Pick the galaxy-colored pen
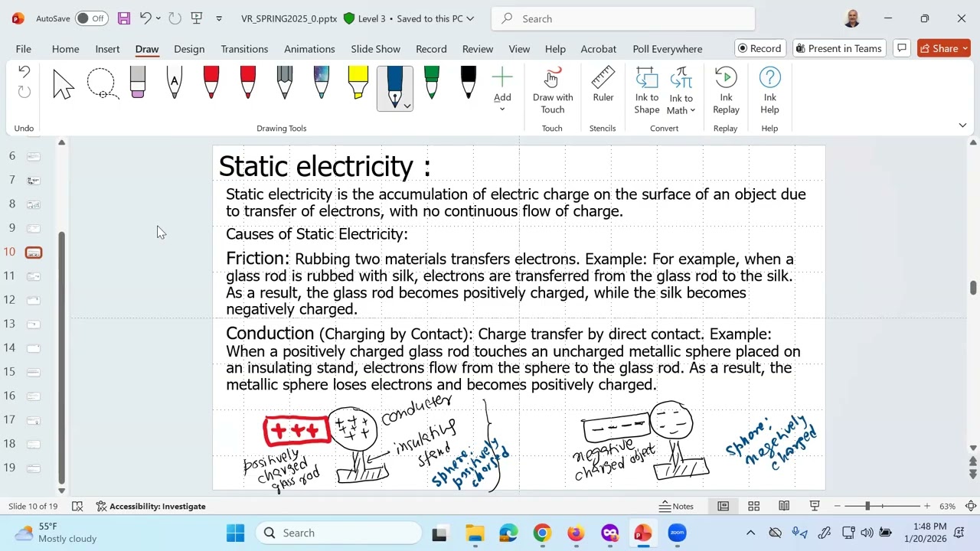Screen dimensions: 980x551 pos(322,83)
